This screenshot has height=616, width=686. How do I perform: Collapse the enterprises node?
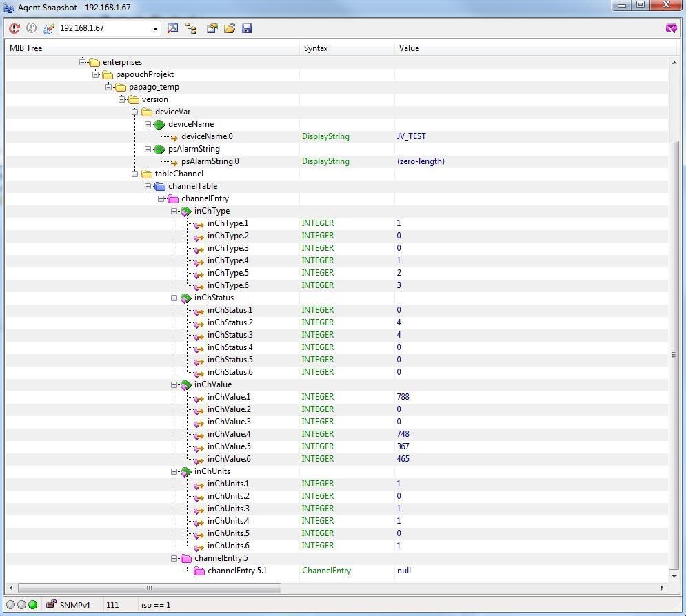coord(82,62)
